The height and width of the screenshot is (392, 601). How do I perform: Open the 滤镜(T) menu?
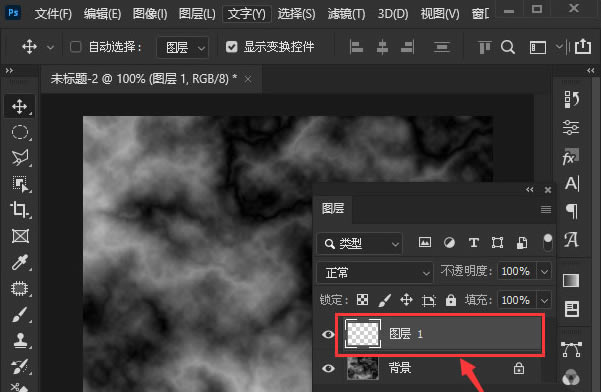[x=346, y=14]
